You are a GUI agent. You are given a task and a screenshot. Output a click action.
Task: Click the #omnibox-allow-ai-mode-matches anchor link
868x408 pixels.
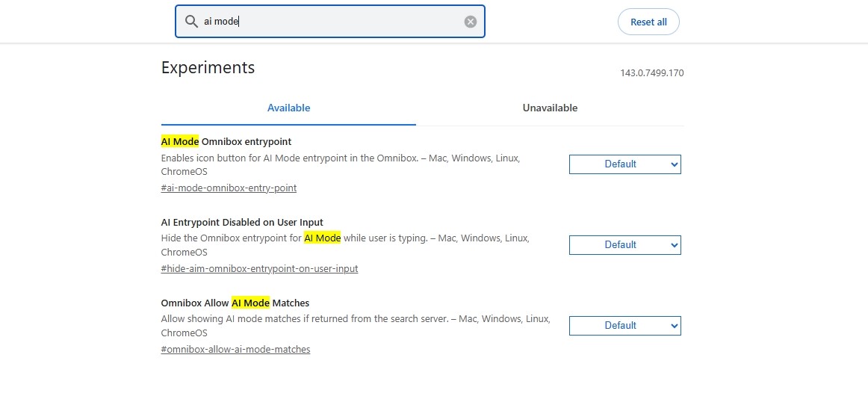point(235,350)
